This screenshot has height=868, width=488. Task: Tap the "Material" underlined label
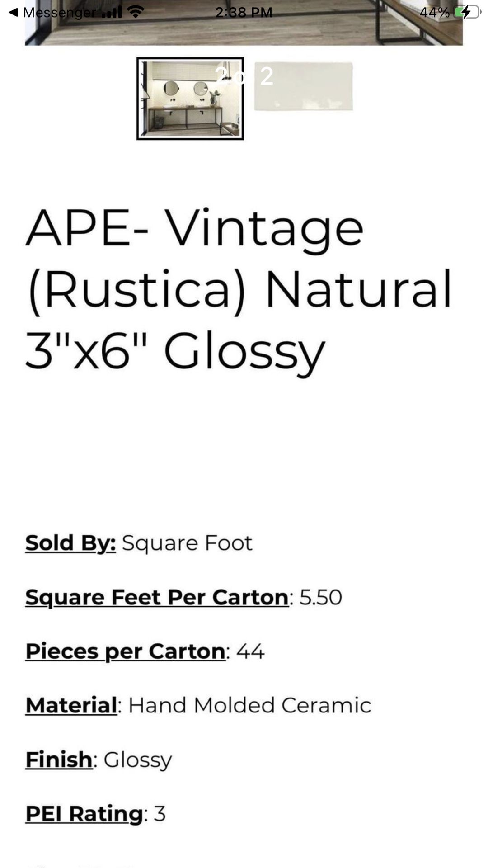click(x=71, y=705)
